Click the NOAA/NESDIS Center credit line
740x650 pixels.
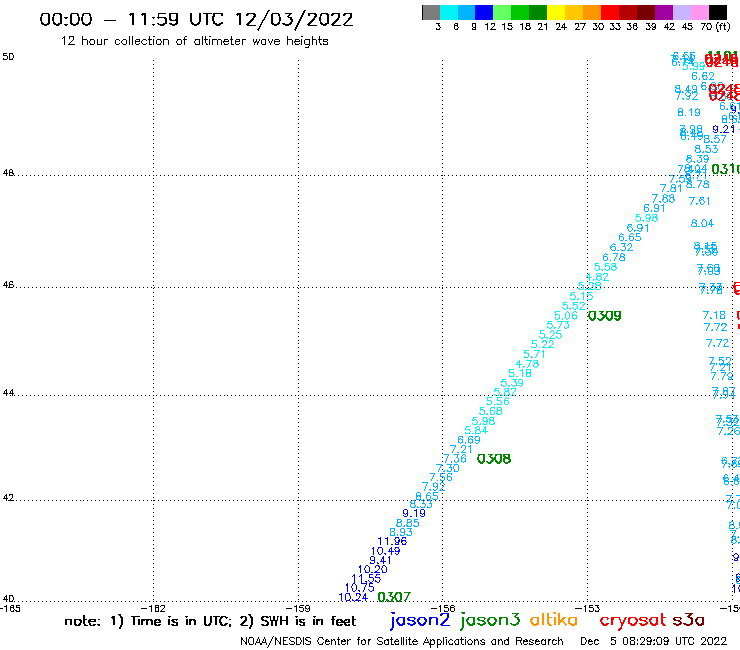click(402, 642)
